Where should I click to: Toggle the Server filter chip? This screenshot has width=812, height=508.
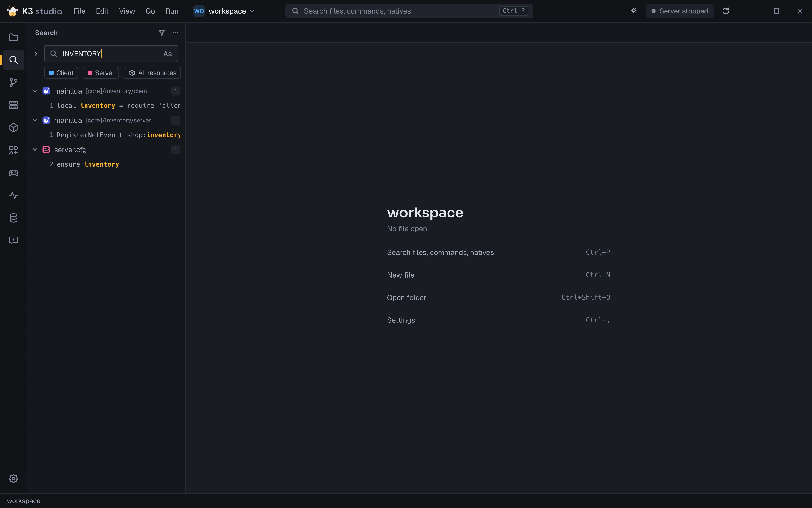coord(101,73)
